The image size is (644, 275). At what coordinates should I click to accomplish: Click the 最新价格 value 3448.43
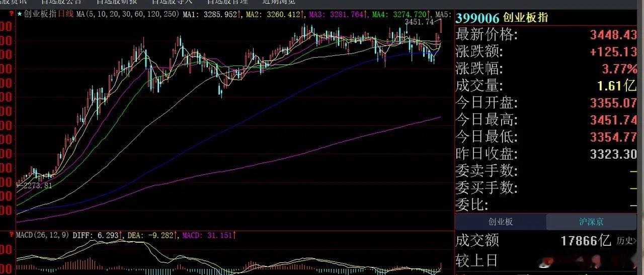point(613,35)
